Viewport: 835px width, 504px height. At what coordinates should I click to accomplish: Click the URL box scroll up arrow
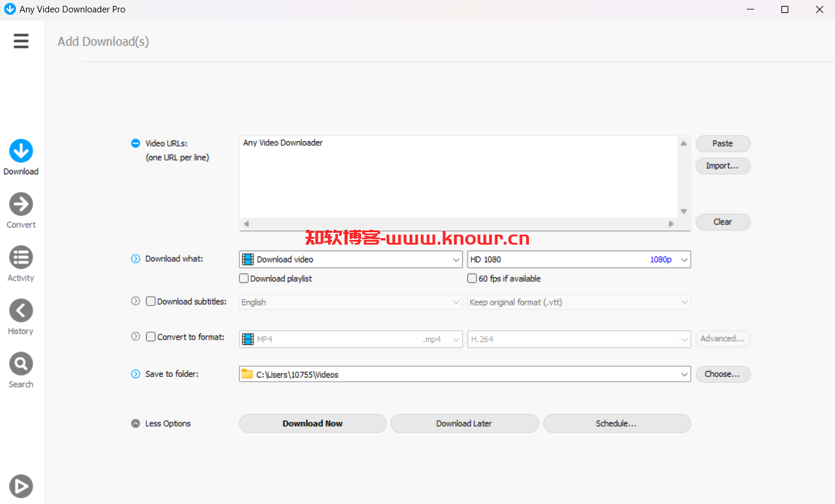[684, 144]
